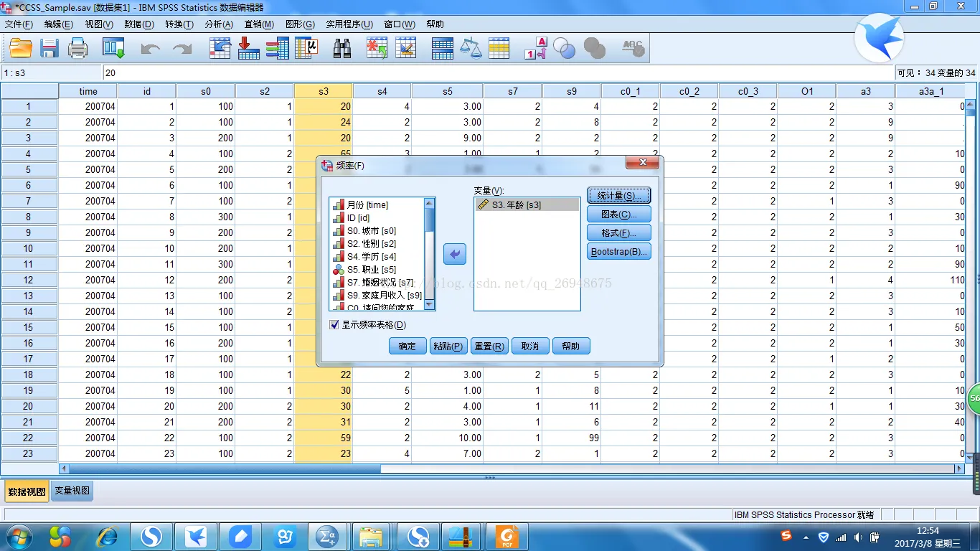Click the 确定 button
This screenshot has width=980, height=551.
tap(407, 346)
